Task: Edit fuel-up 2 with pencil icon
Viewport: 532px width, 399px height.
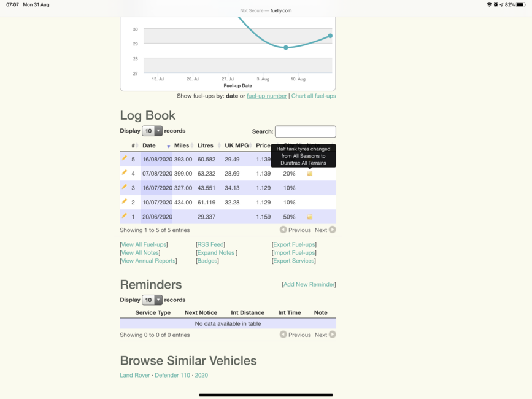Action: (125, 201)
